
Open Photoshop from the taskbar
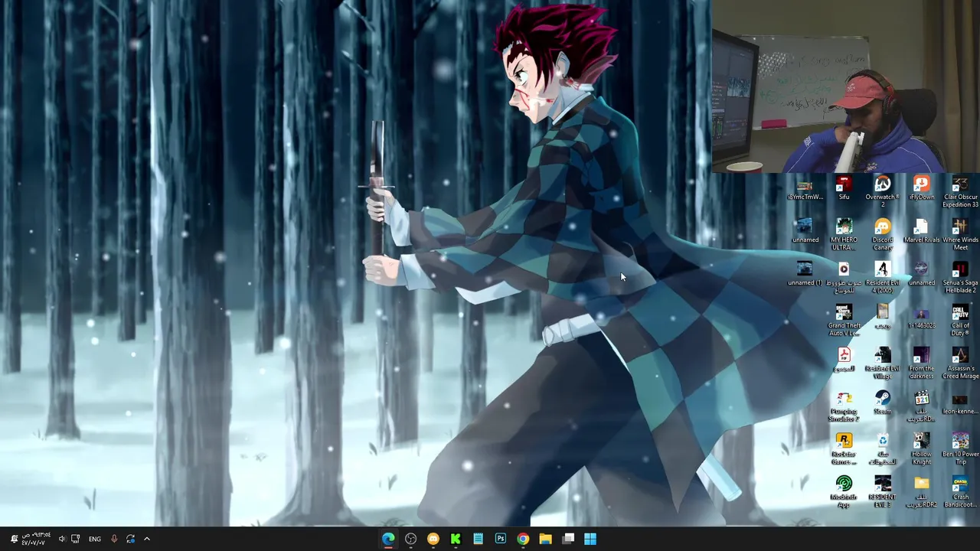click(x=500, y=539)
